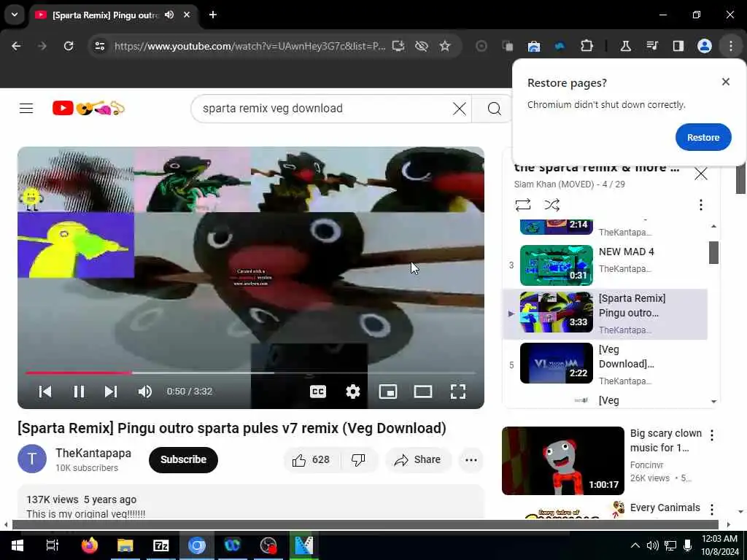Dislike the video
This screenshot has width=747, height=560.
tap(358, 459)
